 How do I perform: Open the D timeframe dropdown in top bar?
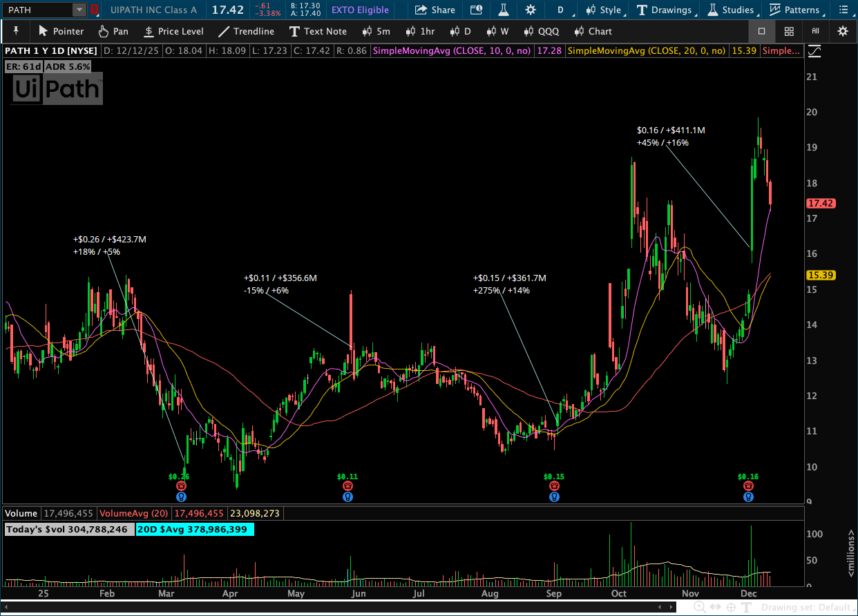coord(564,10)
